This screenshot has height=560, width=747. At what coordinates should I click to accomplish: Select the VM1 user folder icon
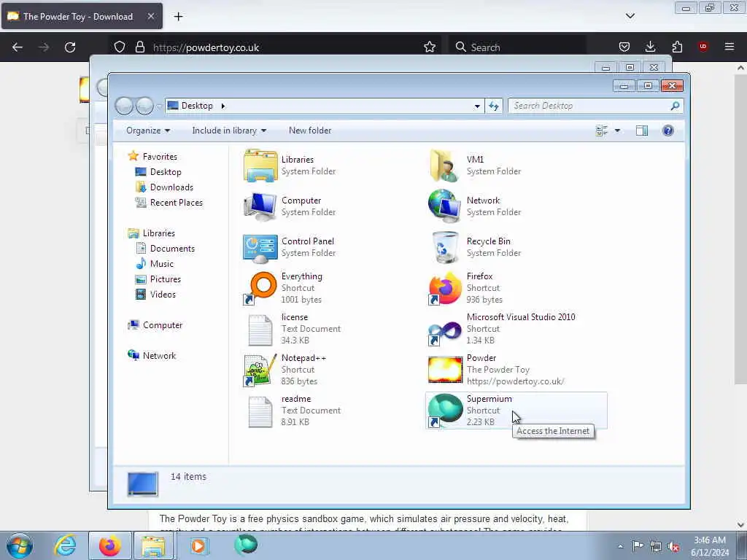point(444,166)
